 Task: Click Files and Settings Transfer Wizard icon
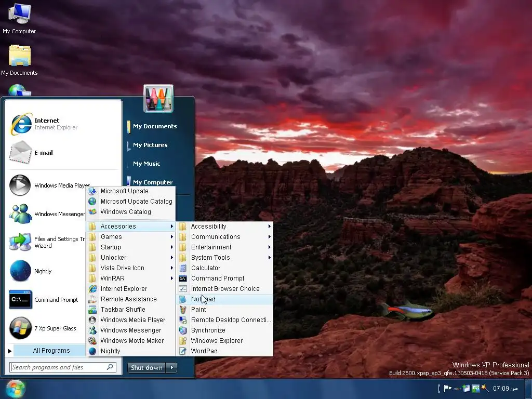click(20, 242)
